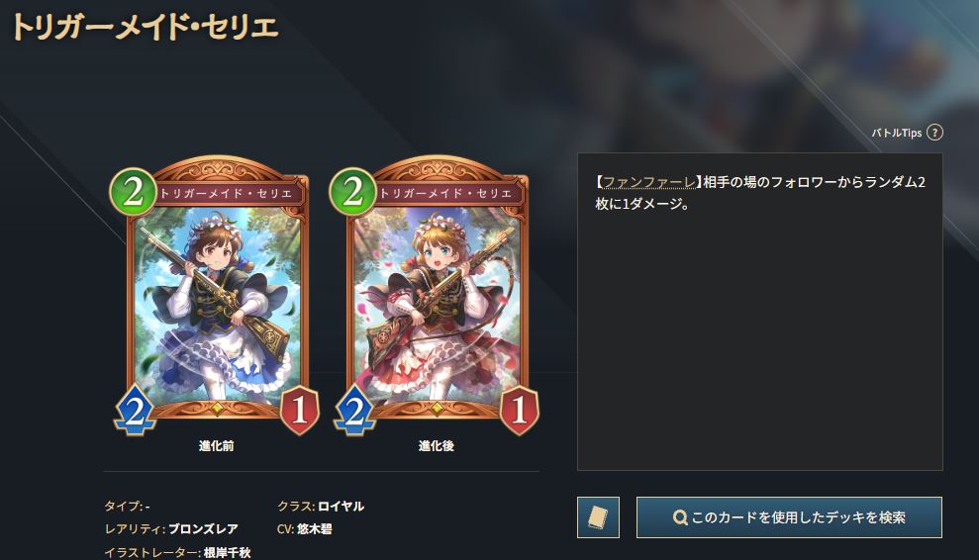
Task: Click the illustrator name 根岸千秋
Action: click(x=228, y=552)
